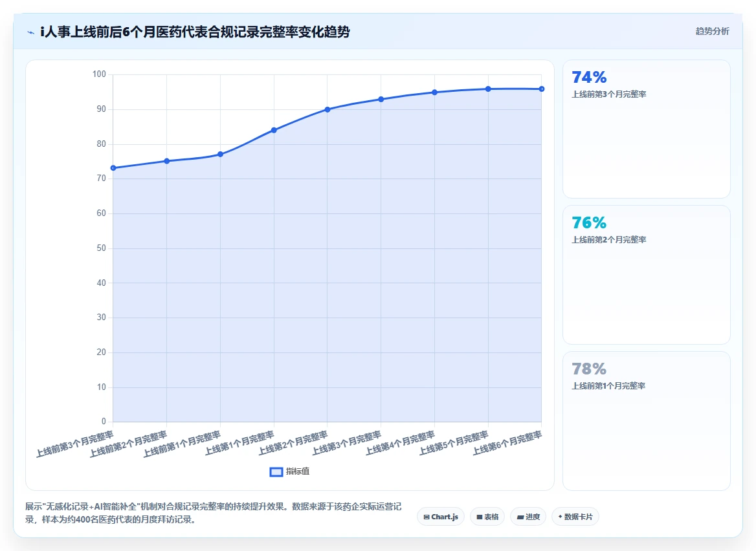756x551 pixels.
Task: Click the data point for 上线前第3个月完整率
Action: pyautogui.click(x=113, y=168)
